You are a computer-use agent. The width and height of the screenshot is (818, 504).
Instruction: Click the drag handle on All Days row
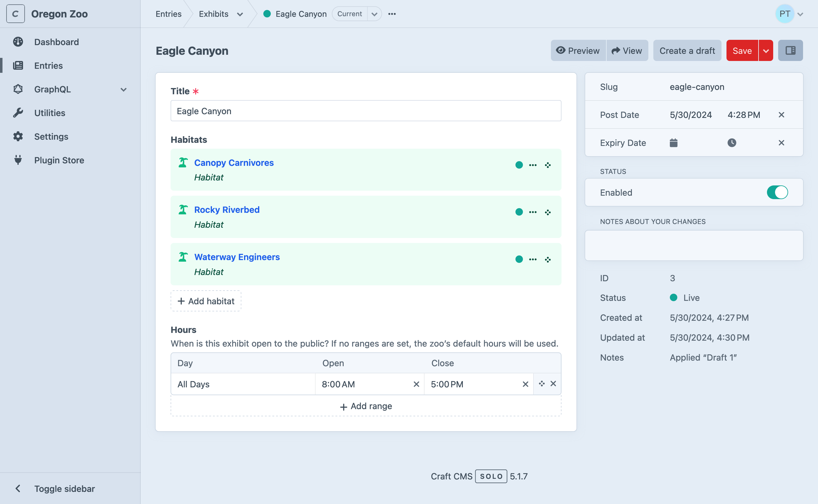(x=542, y=384)
